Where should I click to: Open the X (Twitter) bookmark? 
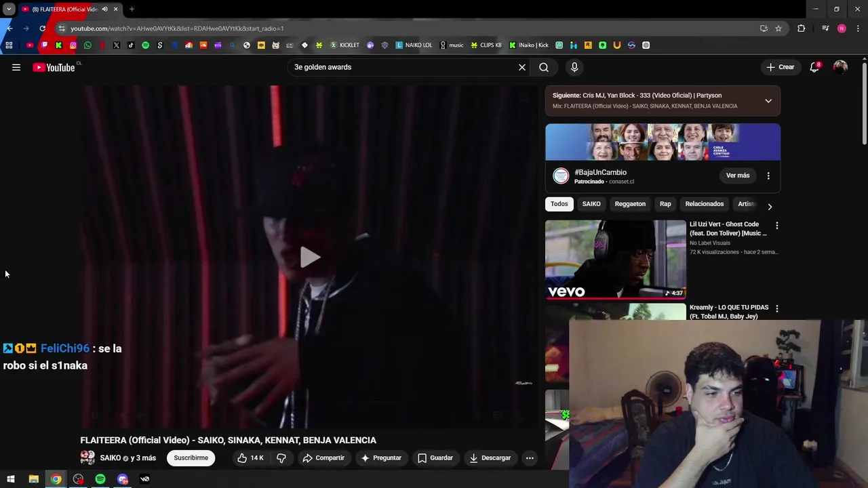coord(117,45)
